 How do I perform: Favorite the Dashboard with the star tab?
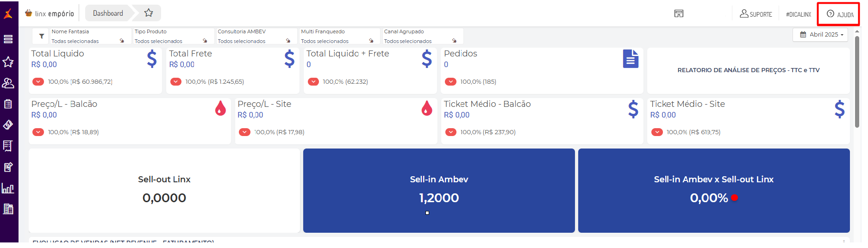pyautogui.click(x=149, y=13)
